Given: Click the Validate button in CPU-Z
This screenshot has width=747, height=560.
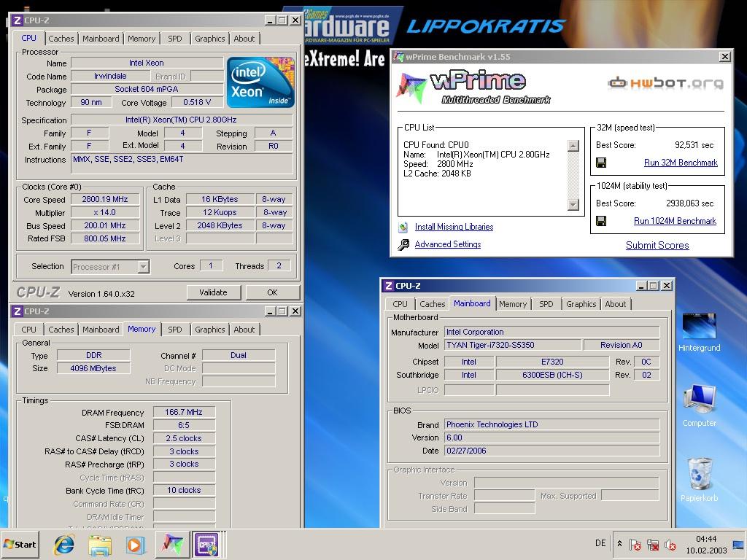Looking at the screenshot, I should [213, 292].
